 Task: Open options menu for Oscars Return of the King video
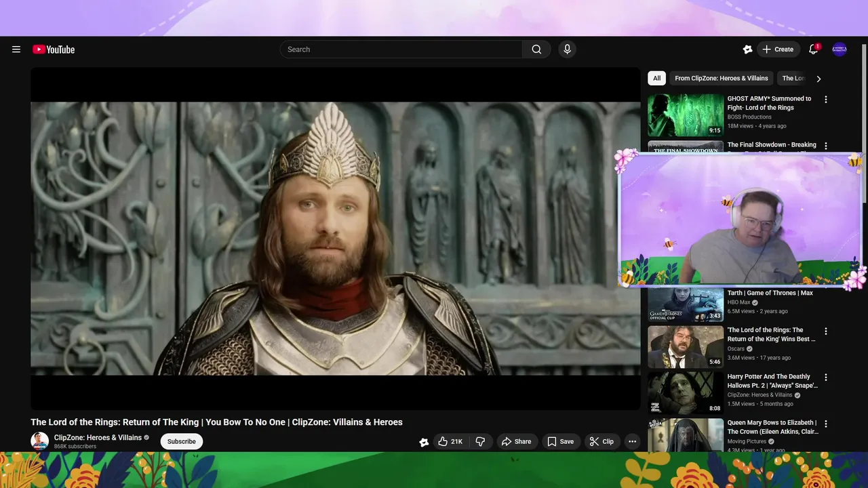(826, 331)
